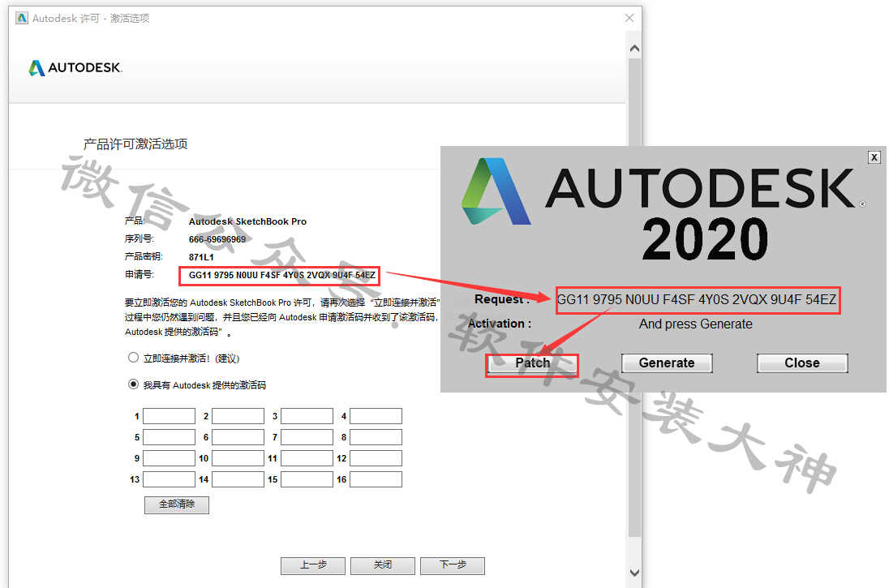This screenshot has height=588, width=889.
Task: Click the product key 871L1
Action: pos(201,257)
